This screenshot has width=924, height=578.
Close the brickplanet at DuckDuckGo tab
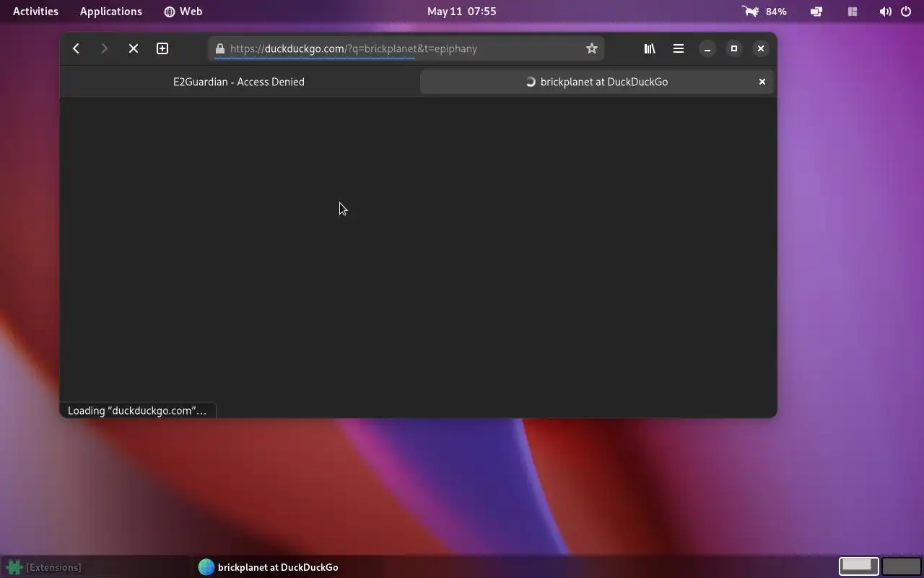coord(762,82)
